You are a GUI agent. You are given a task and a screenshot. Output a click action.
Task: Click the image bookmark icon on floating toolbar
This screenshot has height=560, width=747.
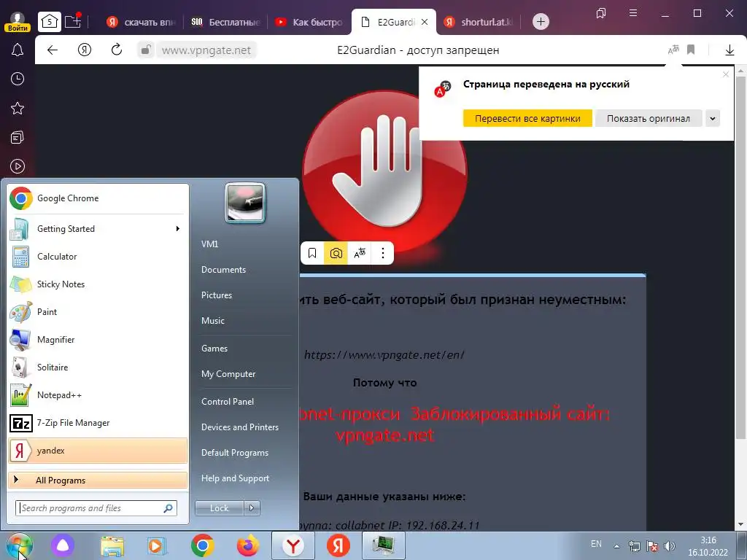[x=312, y=253]
